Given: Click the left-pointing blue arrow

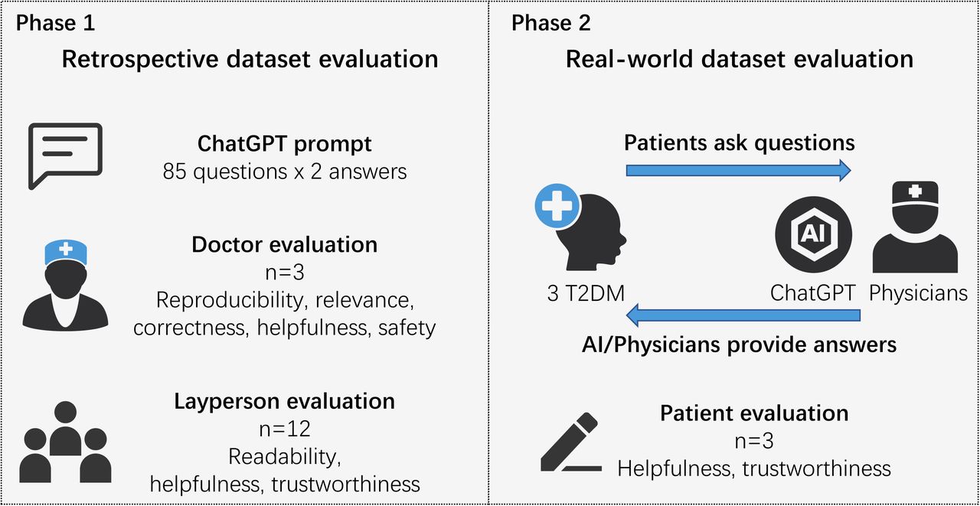Looking at the screenshot, I should click(x=743, y=315).
